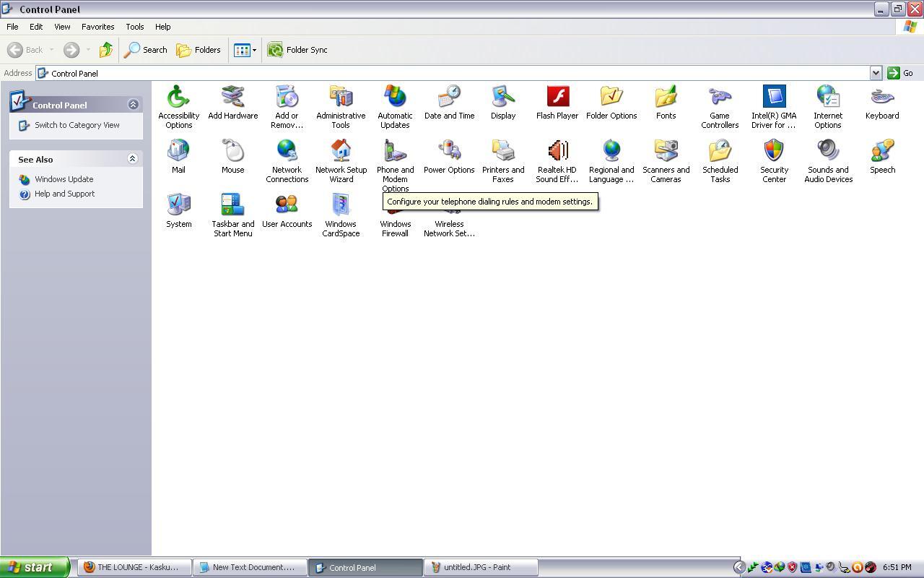Viewport: 924px width, 578px height.
Task: Open the Back button history dropdown arrow
Action: pyautogui.click(x=51, y=50)
